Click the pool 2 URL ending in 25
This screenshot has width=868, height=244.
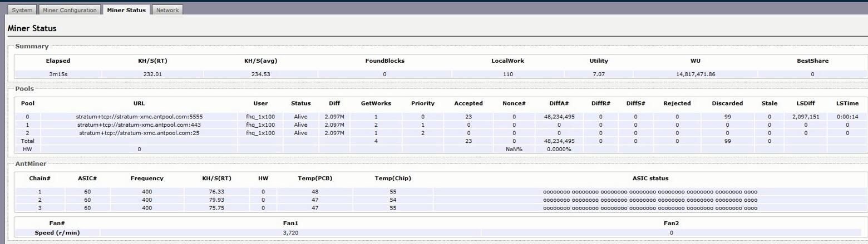point(139,133)
